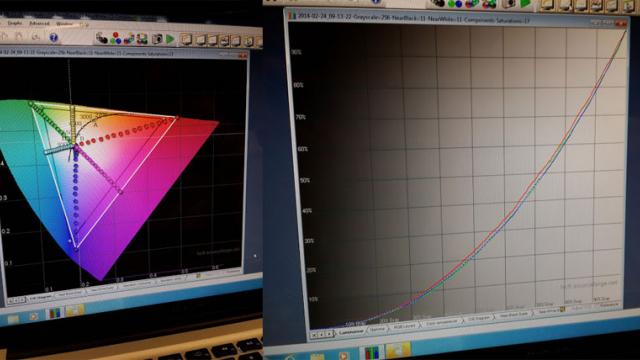Click the green play icon in right window toolbar
This screenshot has height=360, width=640.
526,4
